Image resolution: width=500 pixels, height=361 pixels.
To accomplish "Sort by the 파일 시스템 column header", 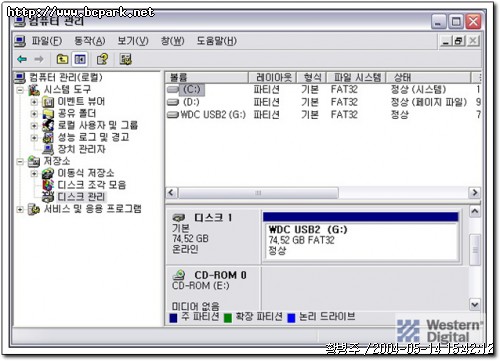I will click(356, 78).
